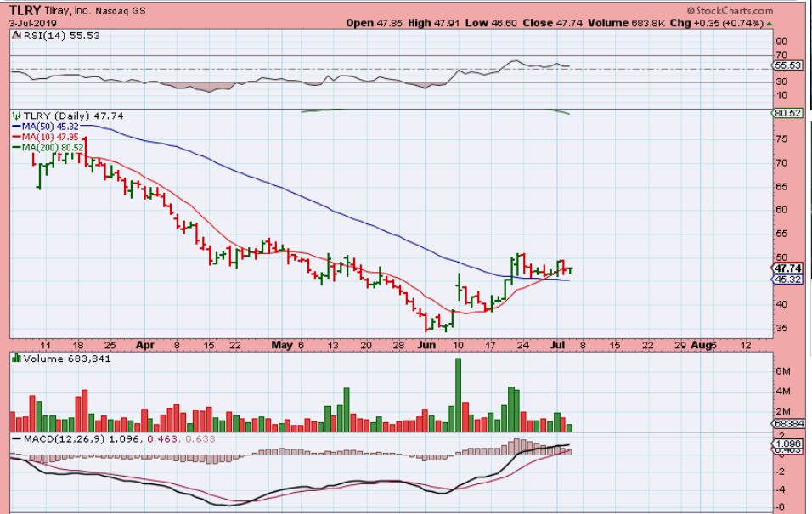Click the Jul label on date axis
The image size is (812, 514).
pyautogui.click(x=556, y=345)
